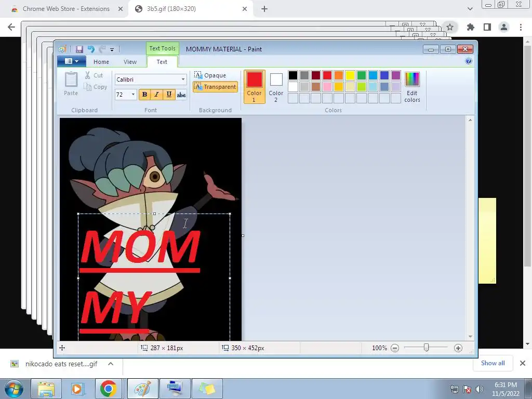
Task: Click inside the MOM MY text box
Action: click(154, 276)
